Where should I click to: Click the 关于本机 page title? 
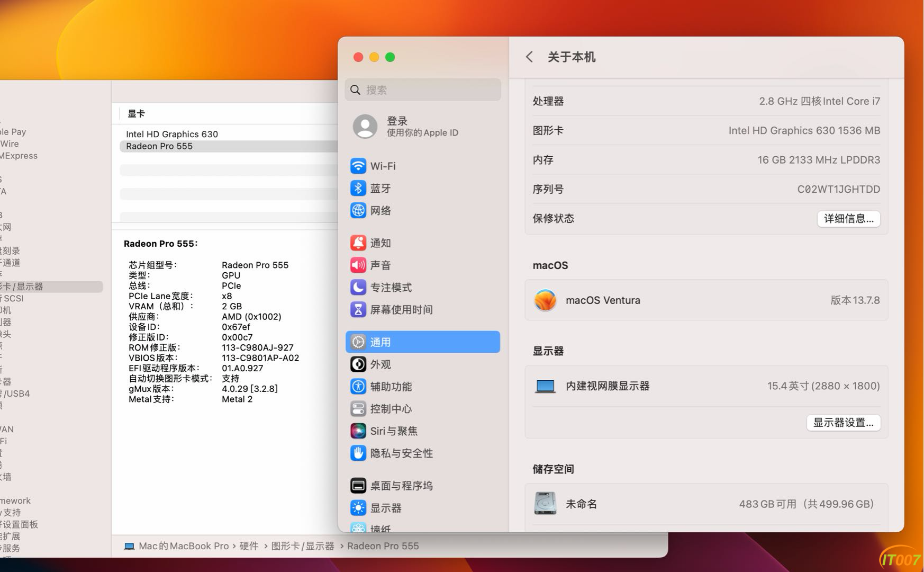point(572,57)
